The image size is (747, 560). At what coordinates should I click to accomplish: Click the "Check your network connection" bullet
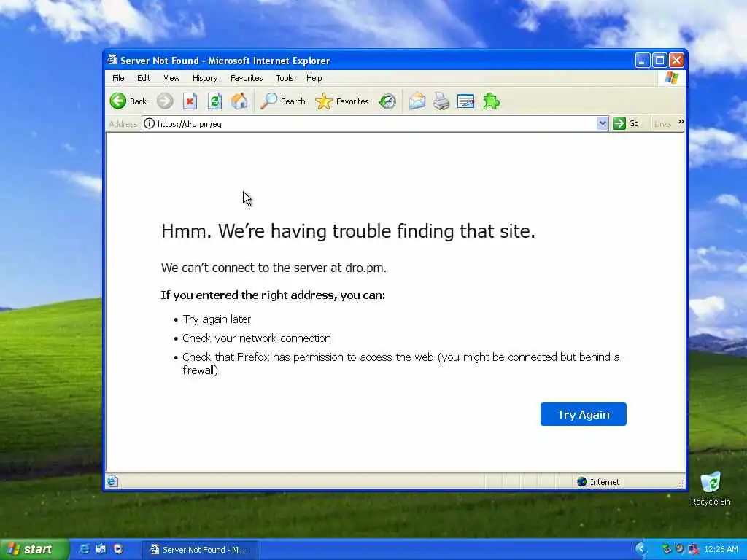tap(256, 338)
